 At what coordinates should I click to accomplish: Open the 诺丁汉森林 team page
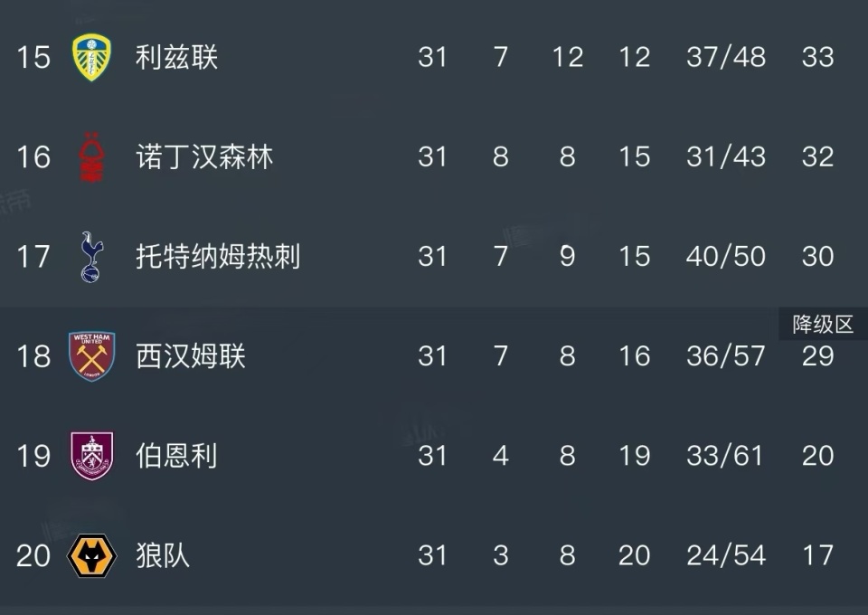[204, 157]
